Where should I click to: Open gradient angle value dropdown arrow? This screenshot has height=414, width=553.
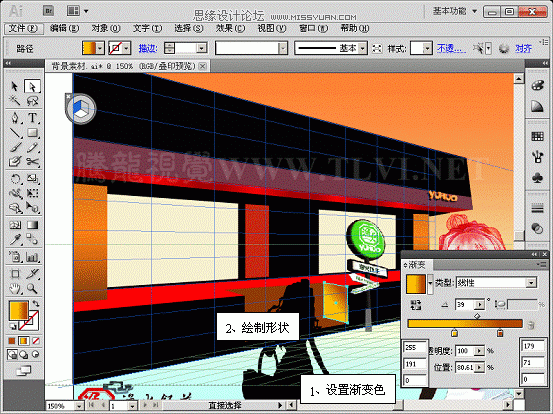480,304
